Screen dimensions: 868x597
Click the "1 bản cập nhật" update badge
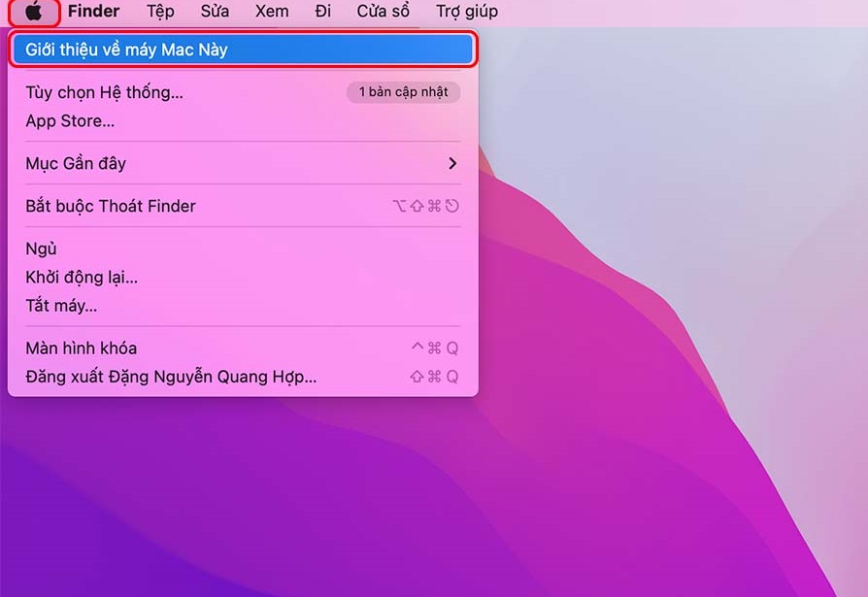coord(403,92)
